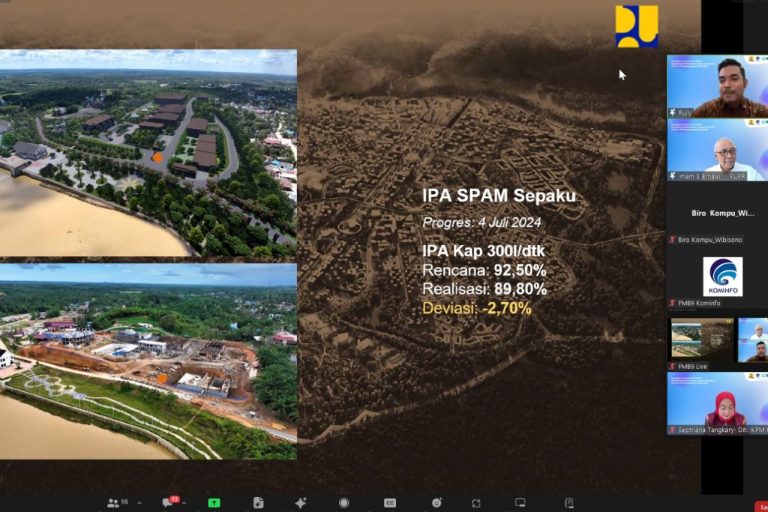Select the FMB9 Kominfo logo tile
Viewport: 768px width, 512px height.
[x=716, y=277]
